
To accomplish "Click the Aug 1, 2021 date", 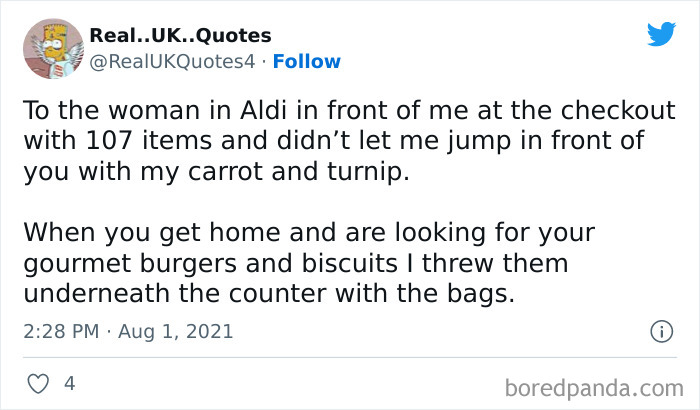I will point(175,331).
